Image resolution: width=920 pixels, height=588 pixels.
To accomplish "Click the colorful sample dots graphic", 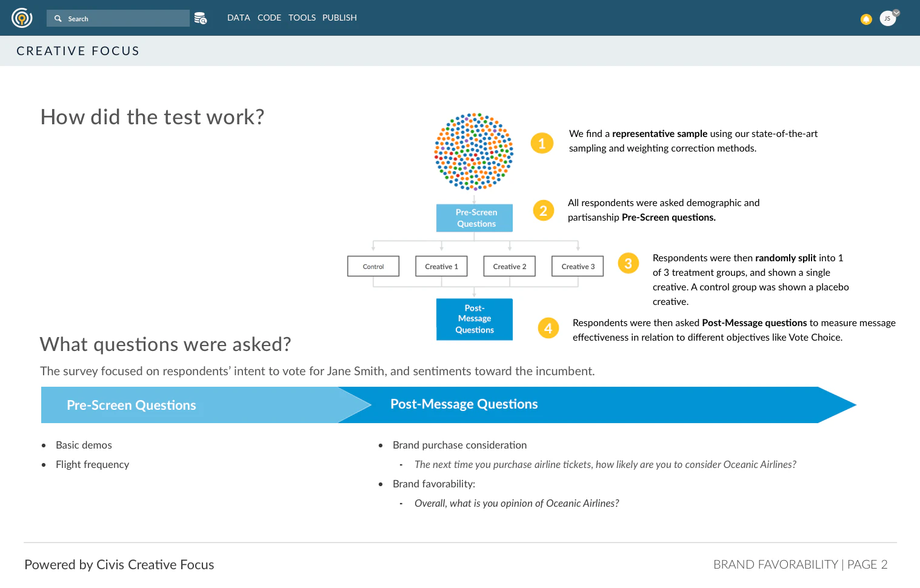I will [474, 152].
